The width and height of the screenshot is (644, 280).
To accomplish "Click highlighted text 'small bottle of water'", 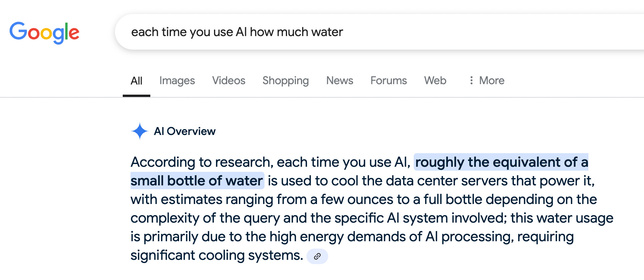I will click(197, 181).
